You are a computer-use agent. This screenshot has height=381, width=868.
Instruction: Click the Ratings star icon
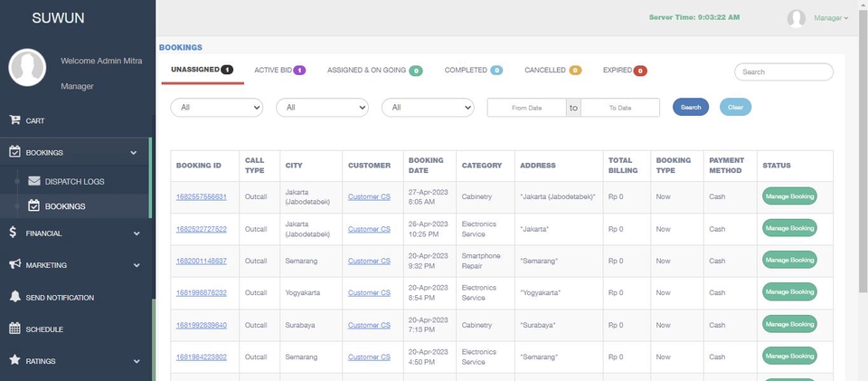pos(15,360)
